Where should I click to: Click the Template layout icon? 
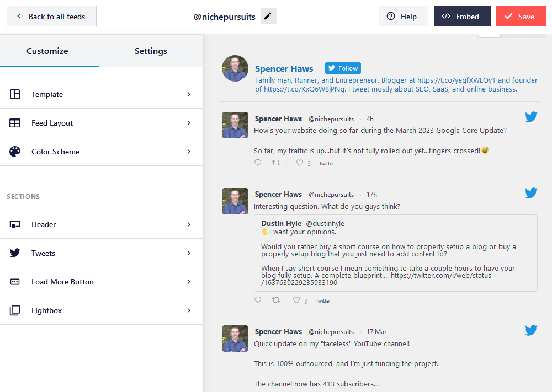pyautogui.click(x=15, y=94)
